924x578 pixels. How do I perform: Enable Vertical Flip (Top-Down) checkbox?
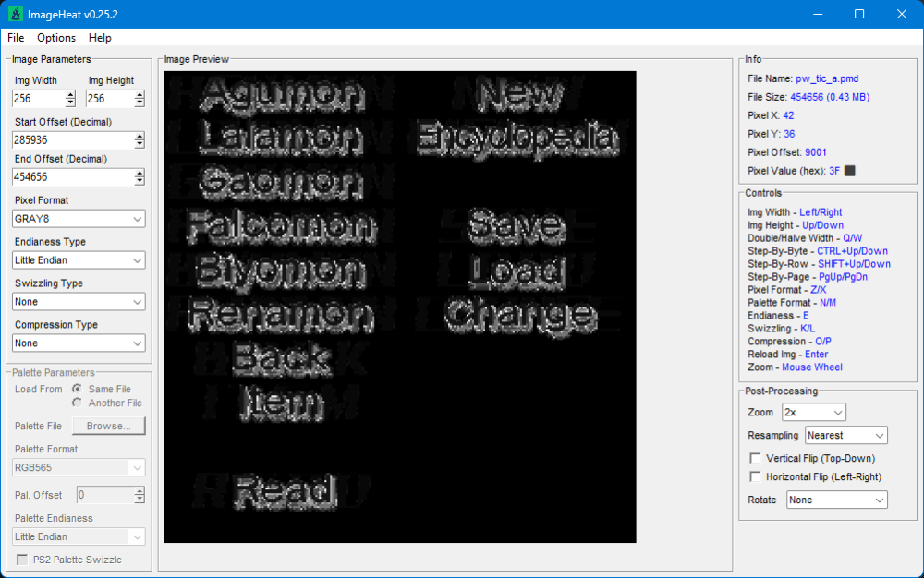tap(755, 458)
